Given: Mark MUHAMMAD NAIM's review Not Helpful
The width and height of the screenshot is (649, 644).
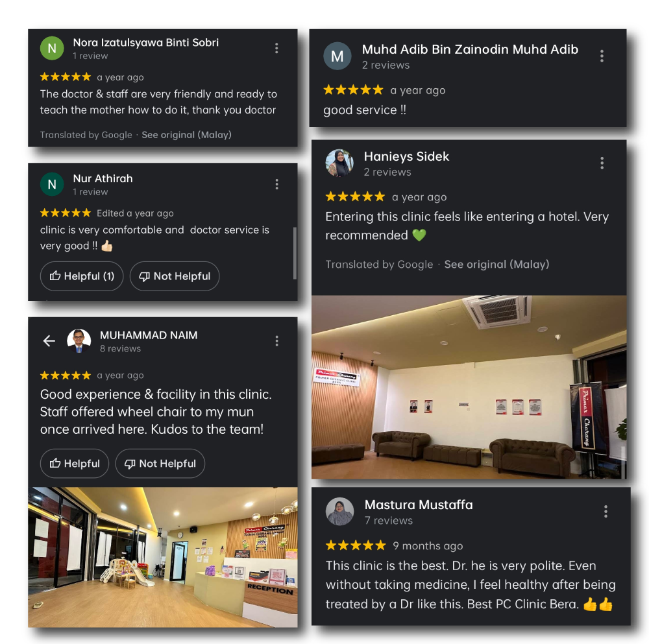Looking at the screenshot, I should [x=160, y=464].
